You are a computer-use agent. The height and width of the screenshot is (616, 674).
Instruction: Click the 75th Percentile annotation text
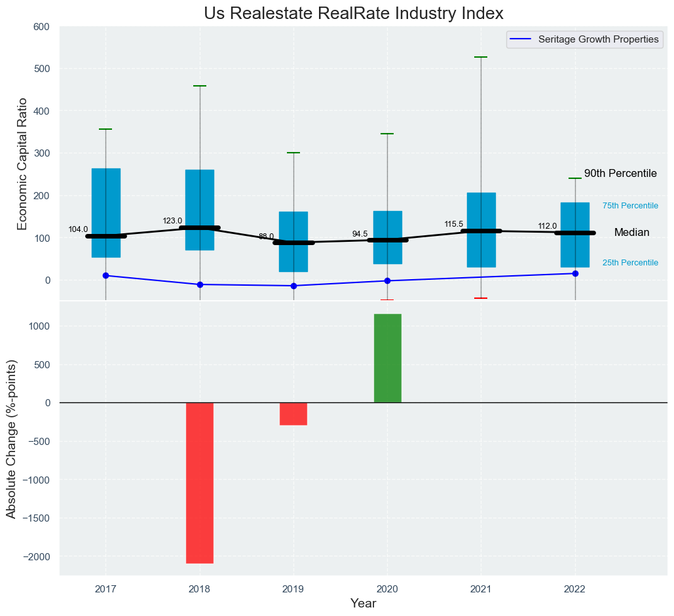tap(630, 206)
